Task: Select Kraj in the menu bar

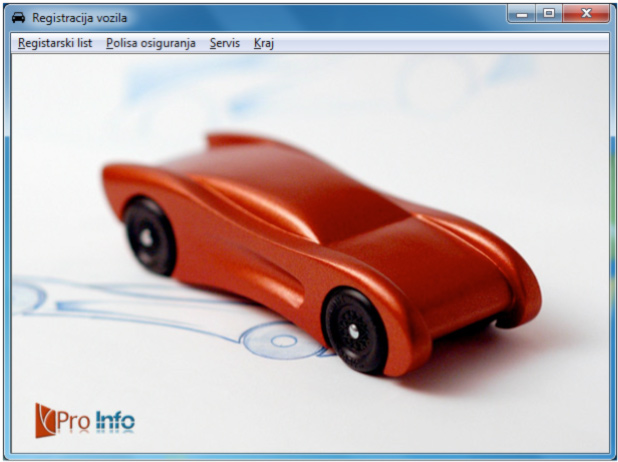Action: pos(264,44)
